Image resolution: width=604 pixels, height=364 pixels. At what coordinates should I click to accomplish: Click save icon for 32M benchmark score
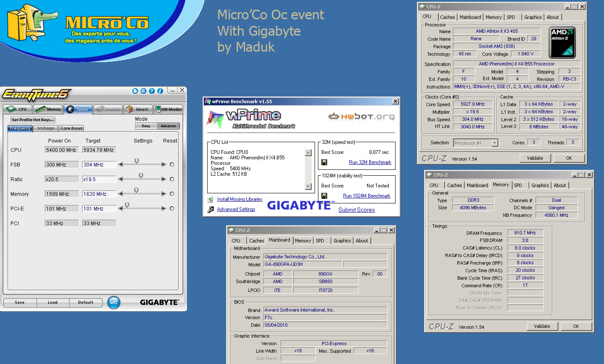coord(324,162)
